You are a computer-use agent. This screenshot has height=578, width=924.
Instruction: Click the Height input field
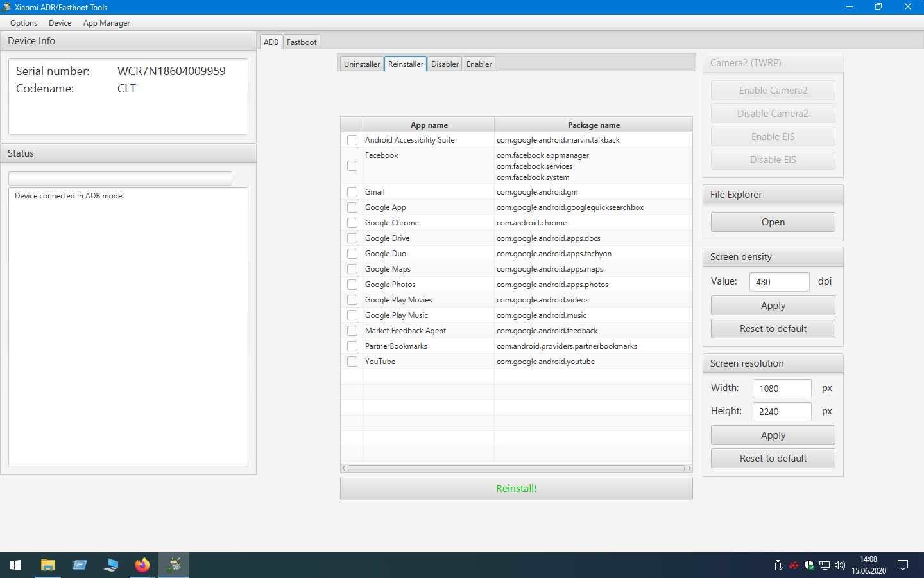pyautogui.click(x=782, y=412)
